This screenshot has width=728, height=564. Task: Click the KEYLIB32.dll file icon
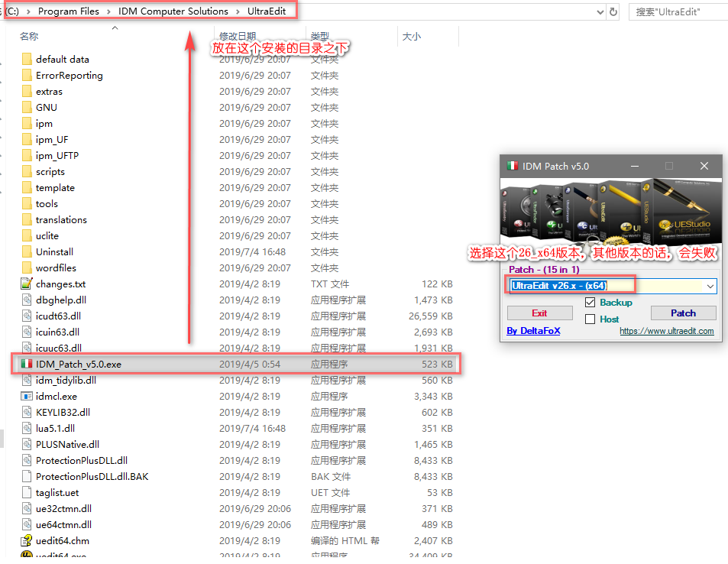(27, 412)
